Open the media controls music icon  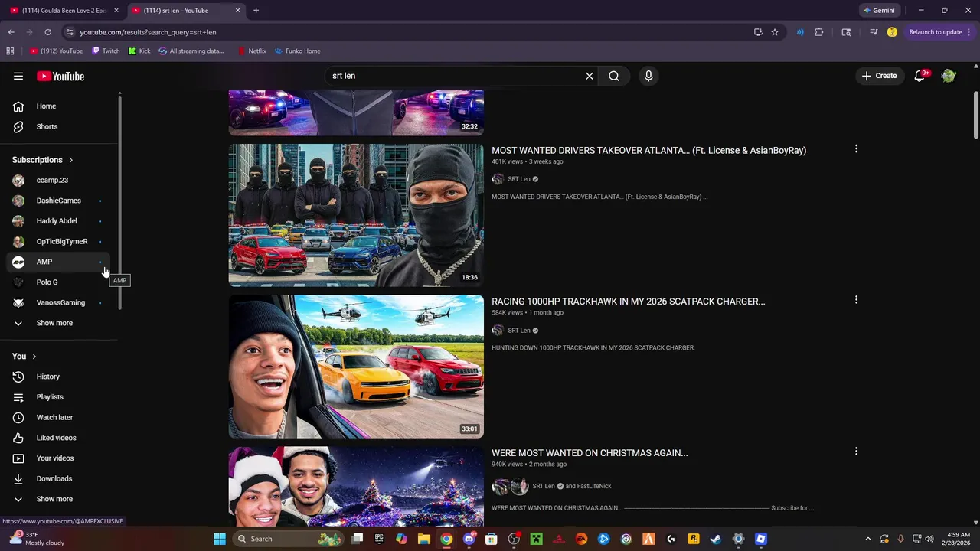tap(874, 32)
